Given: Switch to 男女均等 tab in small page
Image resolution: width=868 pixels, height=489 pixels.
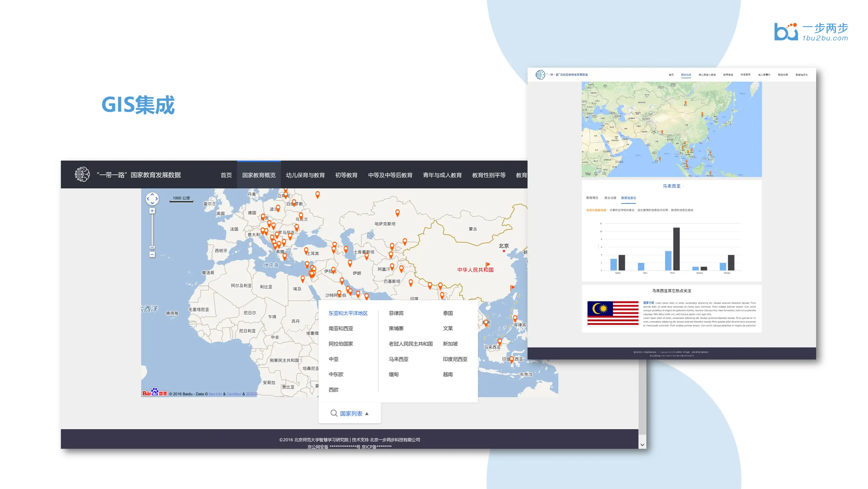Looking at the screenshot, I should pos(610,198).
